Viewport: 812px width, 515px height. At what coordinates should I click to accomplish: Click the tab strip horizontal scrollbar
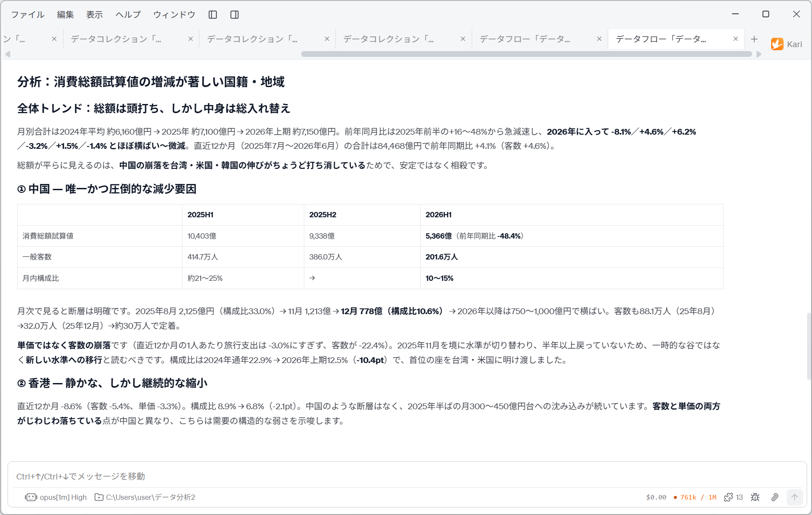click(x=526, y=54)
